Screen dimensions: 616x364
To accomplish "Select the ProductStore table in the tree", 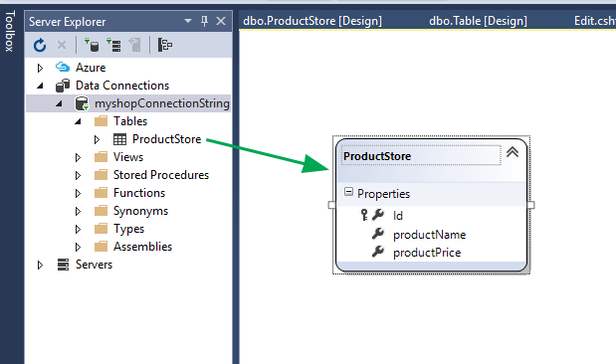I will coord(166,139).
